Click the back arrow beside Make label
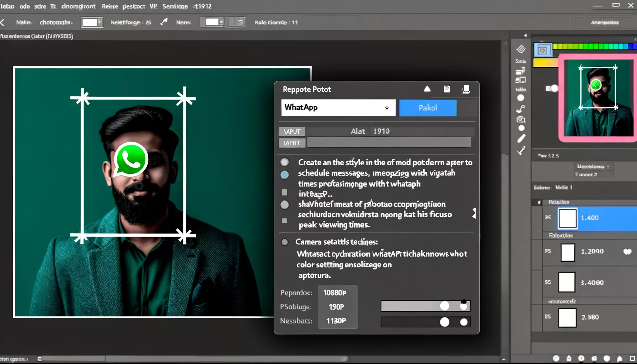637x364 pixels. (2, 22)
